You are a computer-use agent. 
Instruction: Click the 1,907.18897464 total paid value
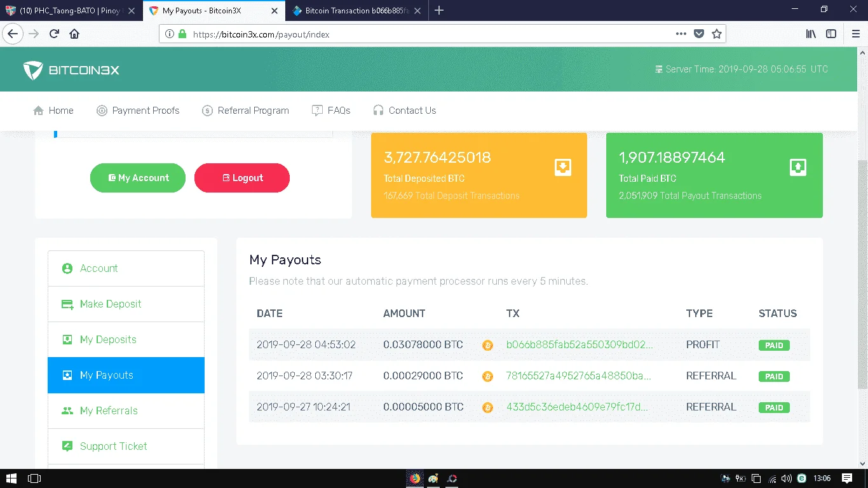[x=672, y=158]
